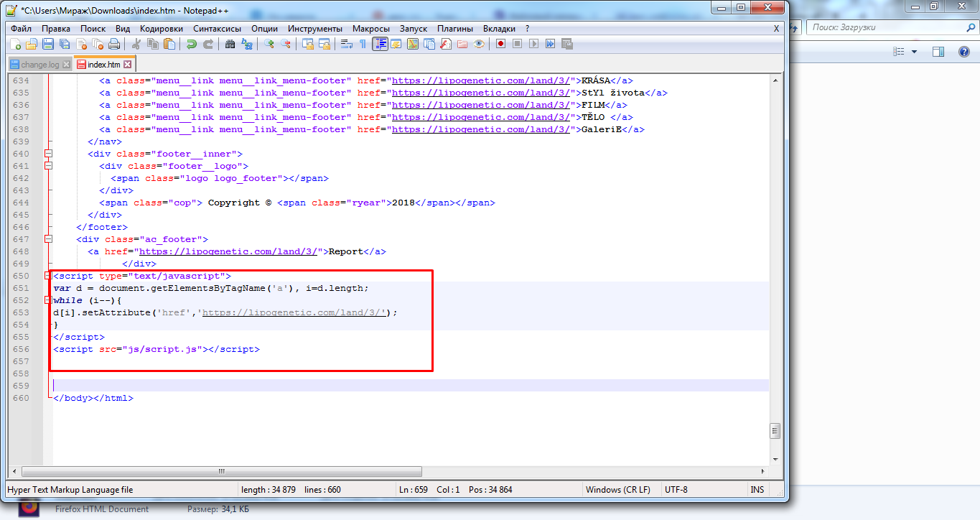The height and width of the screenshot is (520, 980).
Task: Collapse while loop fold marker at line 652
Action: tap(48, 300)
